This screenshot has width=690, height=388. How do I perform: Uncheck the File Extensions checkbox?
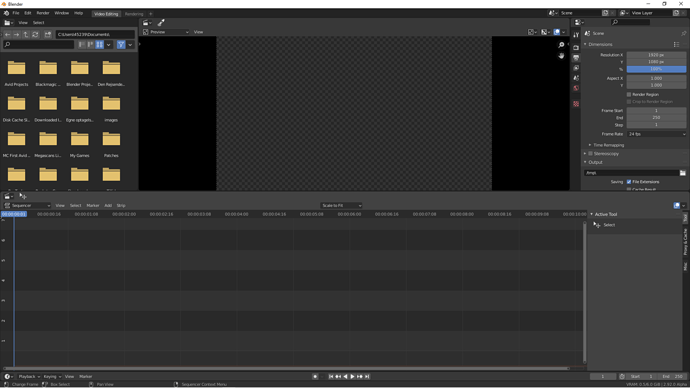pyautogui.click(x=629, y=182)
